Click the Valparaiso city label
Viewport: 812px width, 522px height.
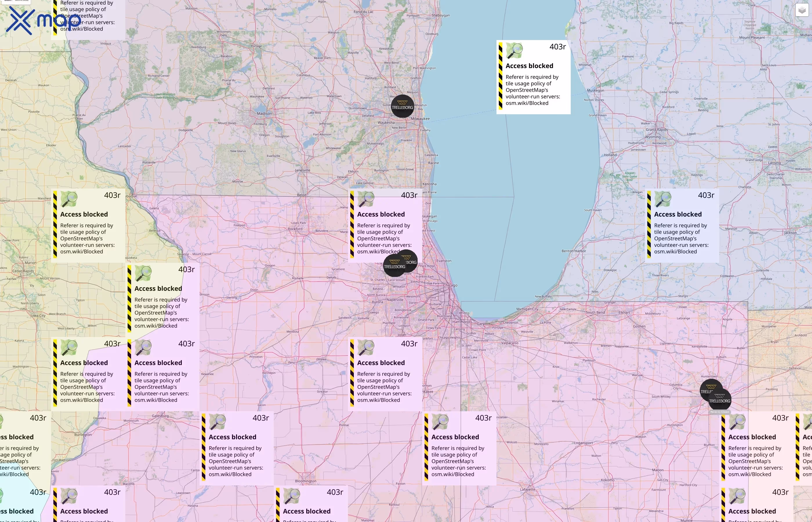tap(510, 343)
